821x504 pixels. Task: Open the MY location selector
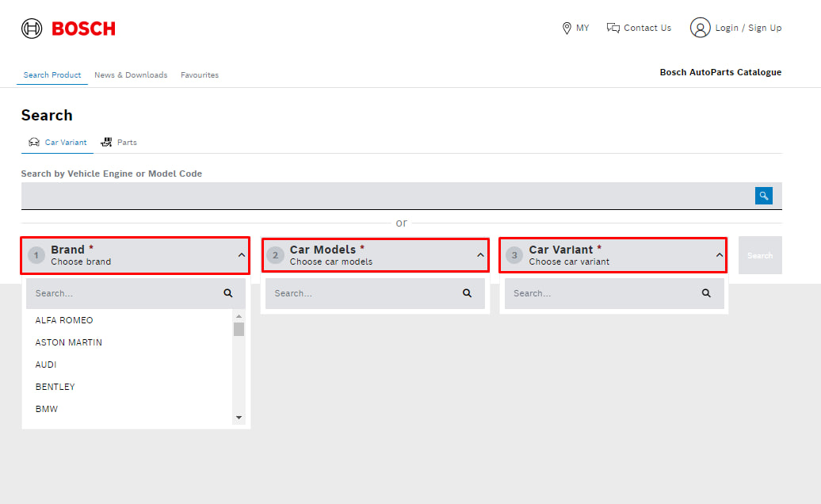pyautogui.click(x=575, y=28)
